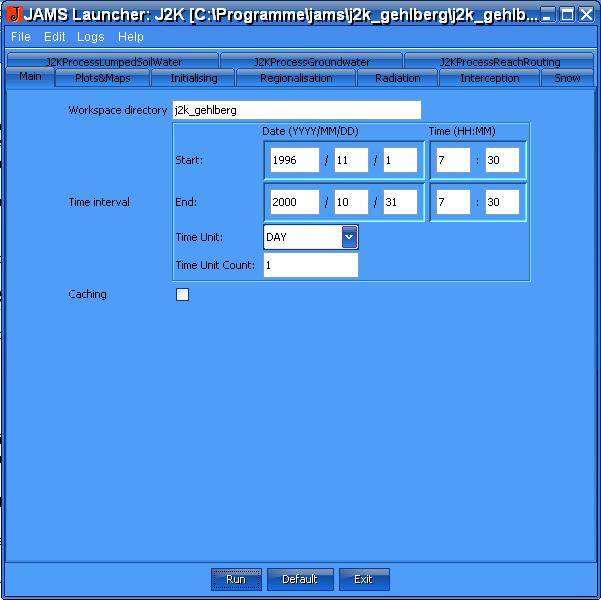Viewport: 601px width, 600px height.
Task: Click the Start year field showing 1996
Action: click(x=294, y=160)
